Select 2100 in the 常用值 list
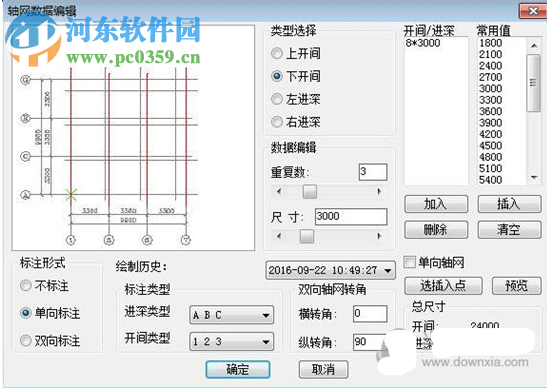Image resolution: width=547 pixels, height=388 pixels. [x=490, y=54]
